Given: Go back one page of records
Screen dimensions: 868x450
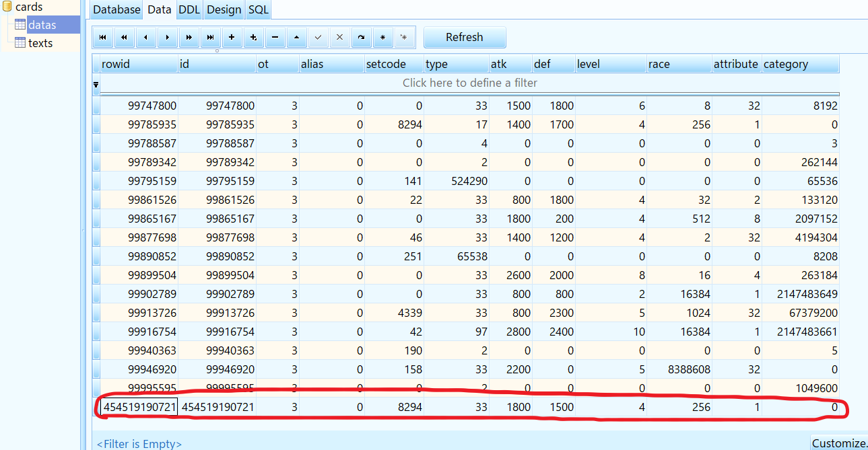Looking at the screenshot, I should point(125,38).
